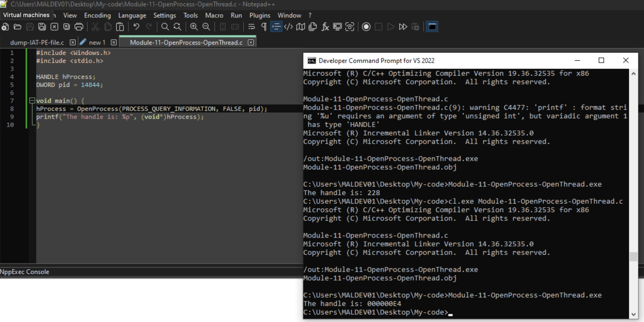Switch to the dump-IAT-PE-file.c tab

coord(37,43)
